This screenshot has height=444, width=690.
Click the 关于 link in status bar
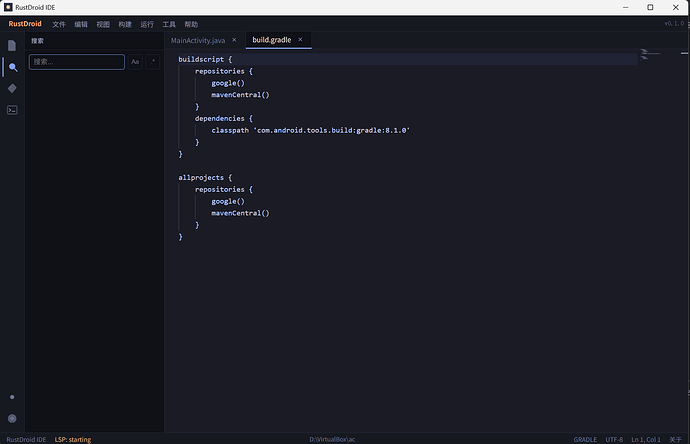(x=675, y=439)
